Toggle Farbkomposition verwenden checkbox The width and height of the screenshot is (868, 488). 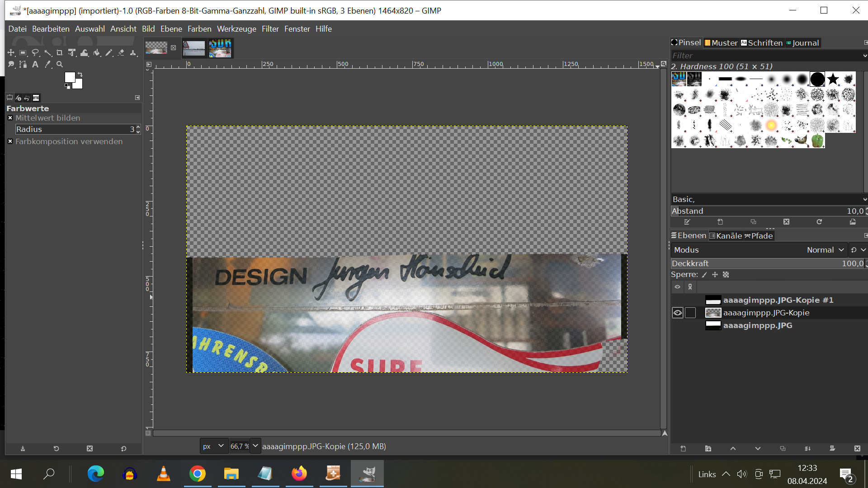point(10,141)
